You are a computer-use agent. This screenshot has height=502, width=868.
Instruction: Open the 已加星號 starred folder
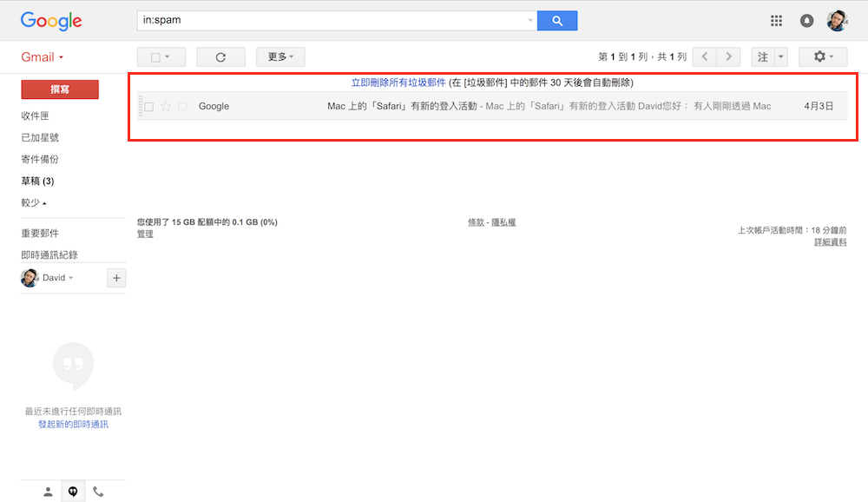click(x=40, y=137)
